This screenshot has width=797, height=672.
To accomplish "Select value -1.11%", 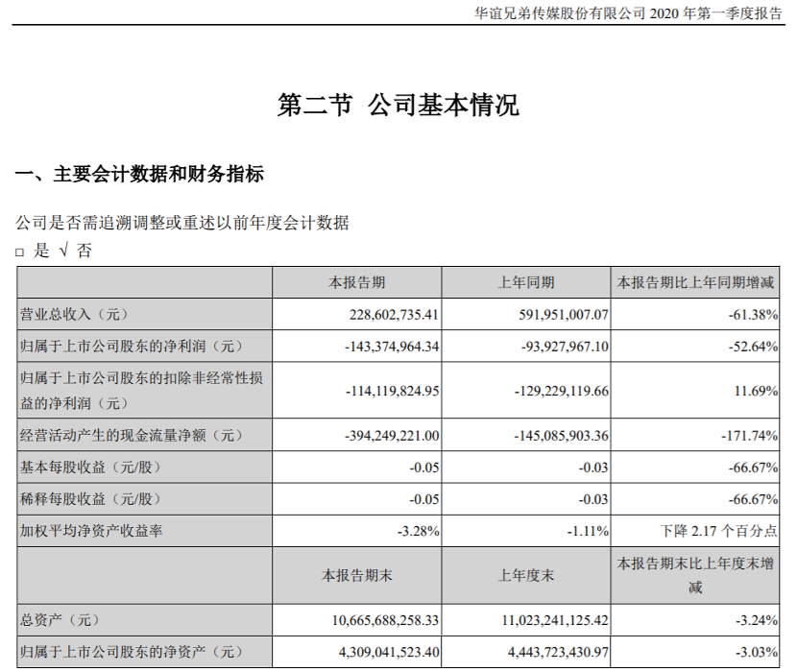I will tap(588, 531).
